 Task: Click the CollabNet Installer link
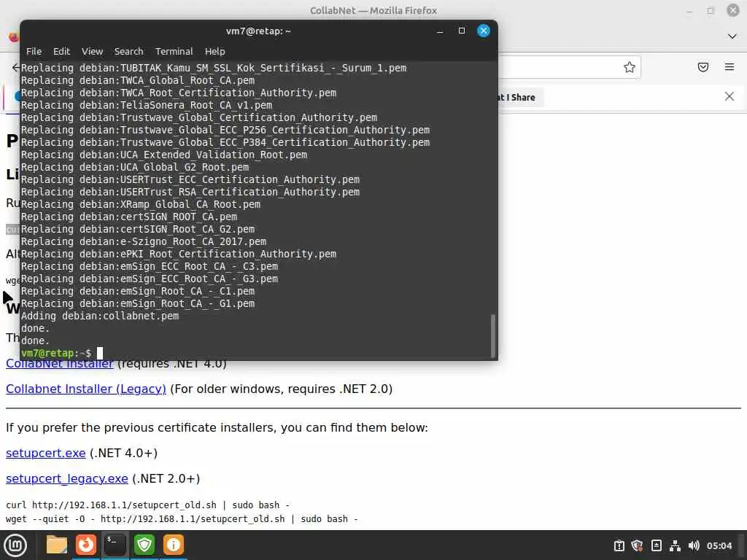pos(60,365)
